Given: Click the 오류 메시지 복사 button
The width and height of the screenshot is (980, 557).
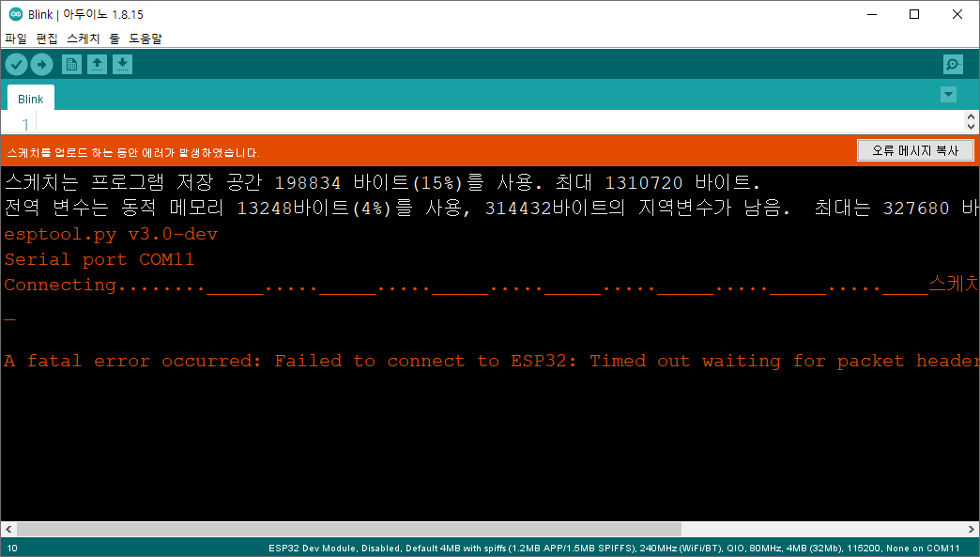Looking at the screenshot, I should (x=915, y=150).
